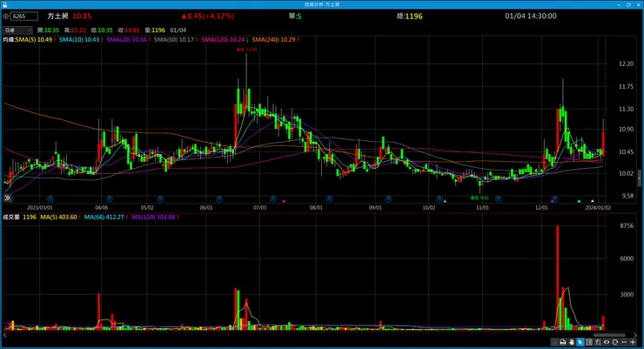This screenshot has width=644, height=349.
Task: Zoom out chart with minus icon
Action: pyautogui.click(x=624, y=342)
